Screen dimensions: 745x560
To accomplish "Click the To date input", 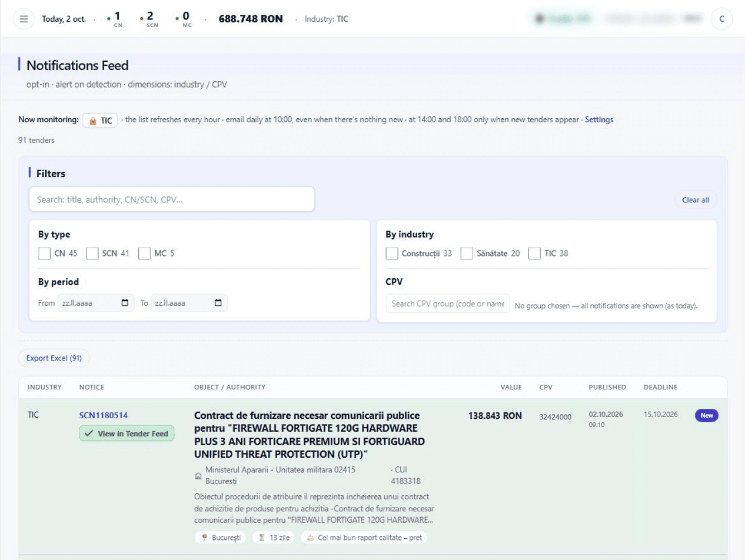I will pos(189,304).
